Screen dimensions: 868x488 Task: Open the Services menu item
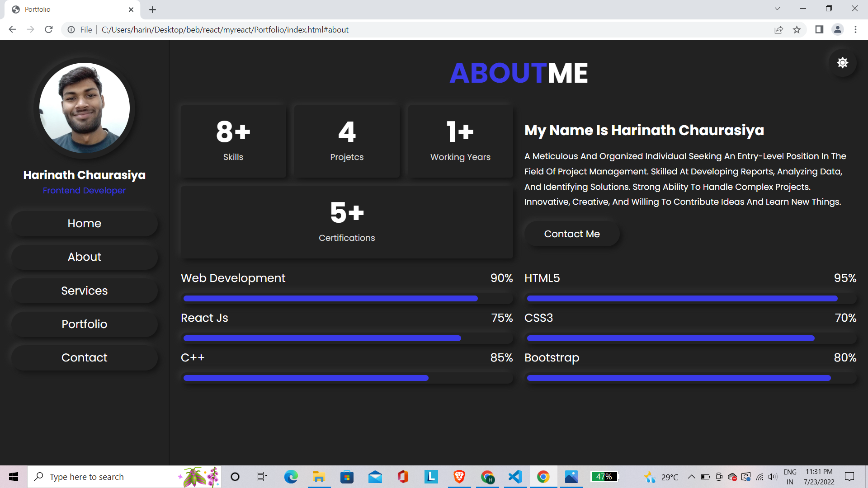coord(85,291)
